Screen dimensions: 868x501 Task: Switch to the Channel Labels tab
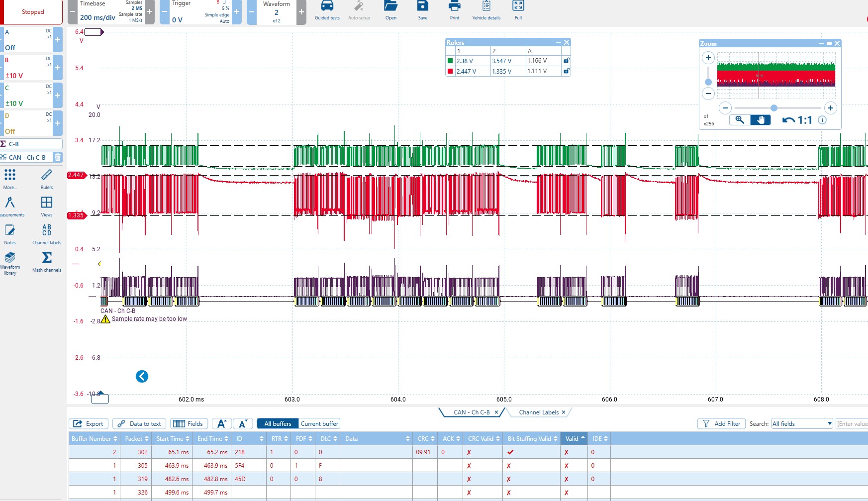tap(538, 412)
